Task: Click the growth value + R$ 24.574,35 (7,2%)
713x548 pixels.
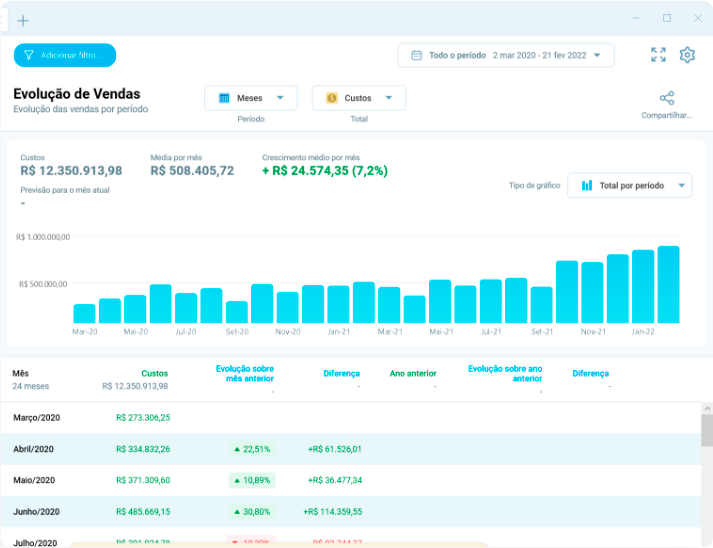Action: tap(325, 171)
